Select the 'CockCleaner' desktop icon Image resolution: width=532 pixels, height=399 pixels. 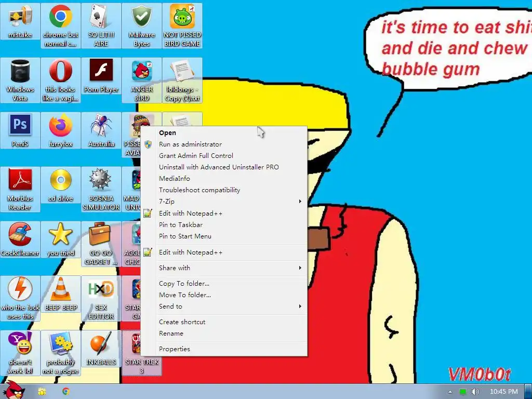click(x=20, y=240)
